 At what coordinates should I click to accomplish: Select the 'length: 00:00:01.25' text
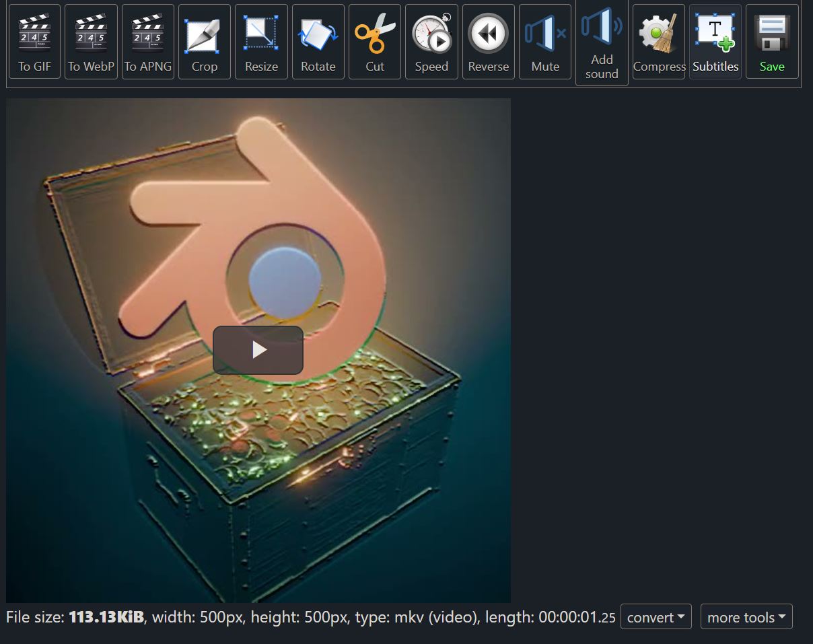click(551, 617)
